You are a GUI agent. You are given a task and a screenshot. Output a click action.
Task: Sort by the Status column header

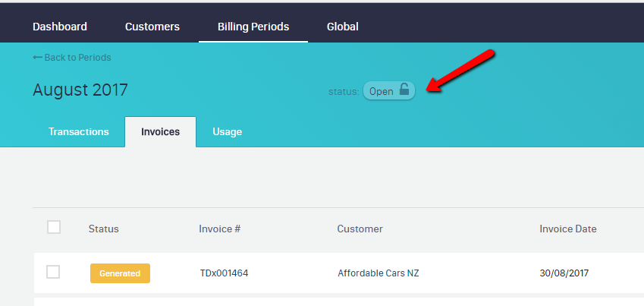point(104,229)
